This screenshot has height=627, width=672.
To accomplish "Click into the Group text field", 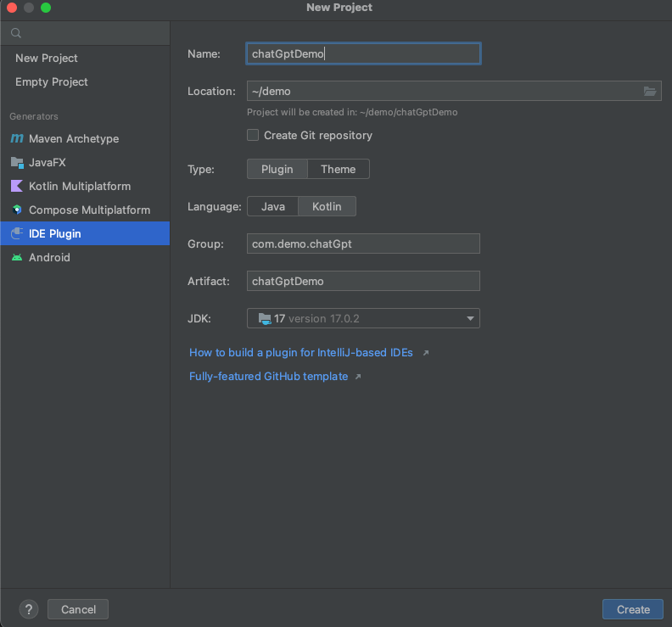I will pos(363,244).
